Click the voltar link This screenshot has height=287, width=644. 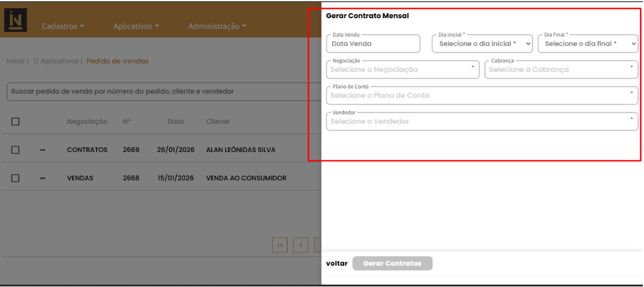(x=336, y=263)
